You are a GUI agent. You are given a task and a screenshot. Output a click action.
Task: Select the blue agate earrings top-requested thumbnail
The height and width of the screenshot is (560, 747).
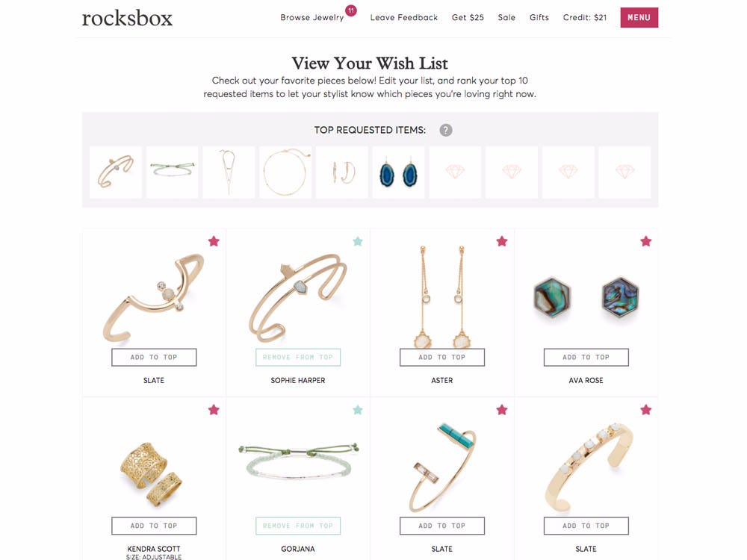point(398,172)
